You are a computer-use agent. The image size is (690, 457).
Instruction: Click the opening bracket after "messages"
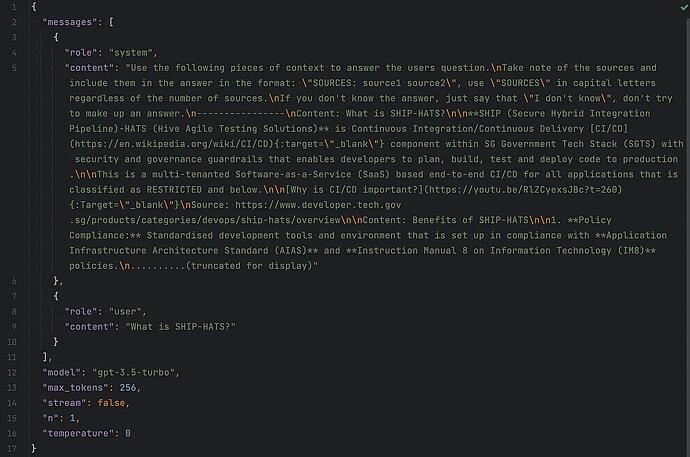tap(111, 22)
